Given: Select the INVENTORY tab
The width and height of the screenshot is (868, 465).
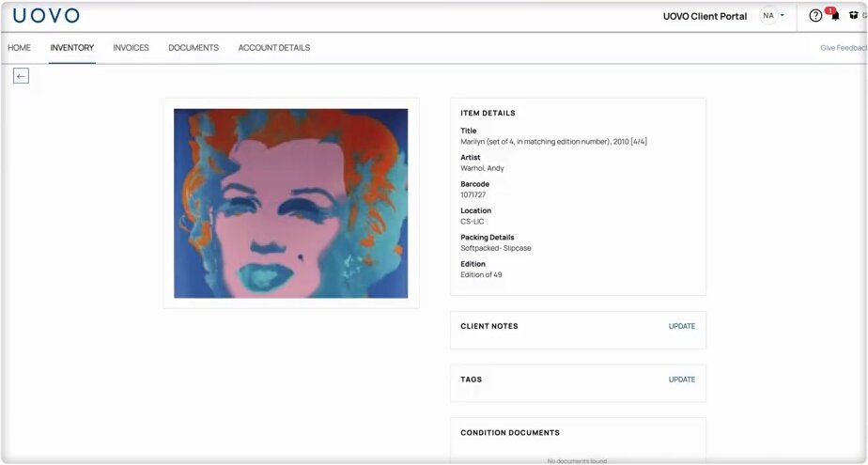Looking at the screenshot, I should tap(72, 48).
